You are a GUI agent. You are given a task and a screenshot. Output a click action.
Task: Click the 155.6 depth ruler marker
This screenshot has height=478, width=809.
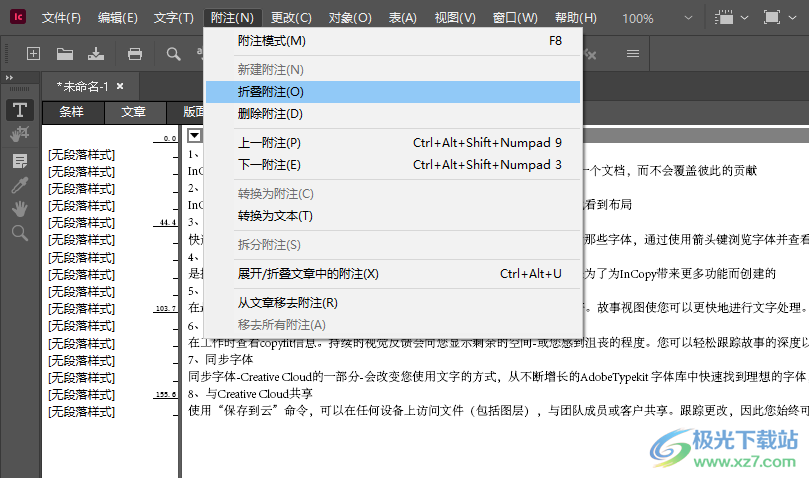[x=166, y=394]
